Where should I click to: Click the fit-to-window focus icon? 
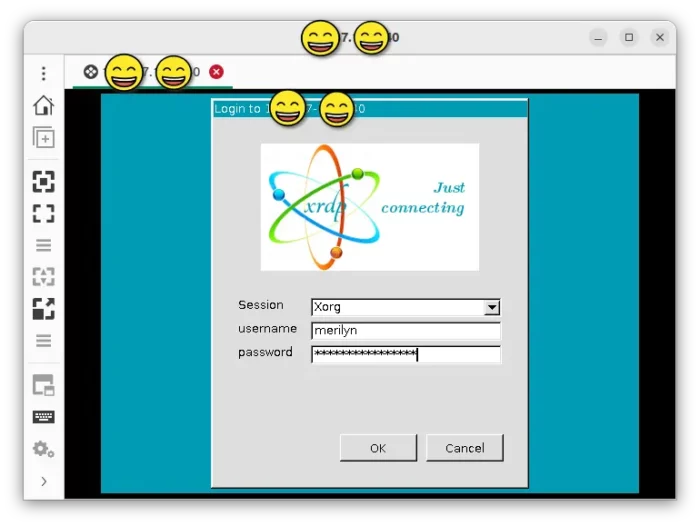click(44, 182)
